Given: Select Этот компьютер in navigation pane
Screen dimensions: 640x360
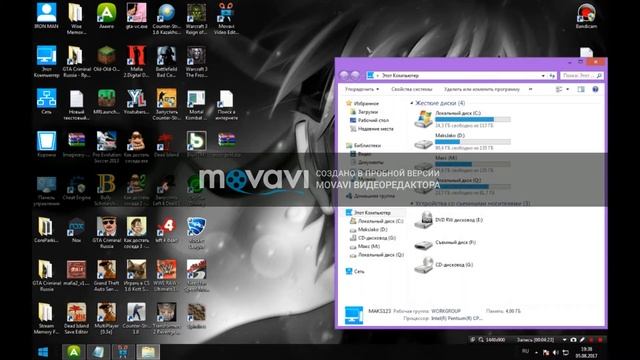Looking at the screenshot, I should [x=369, y=213].
